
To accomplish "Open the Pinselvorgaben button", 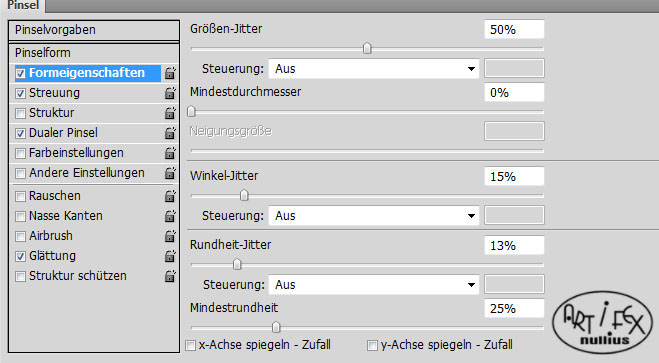I will (94, 30).
